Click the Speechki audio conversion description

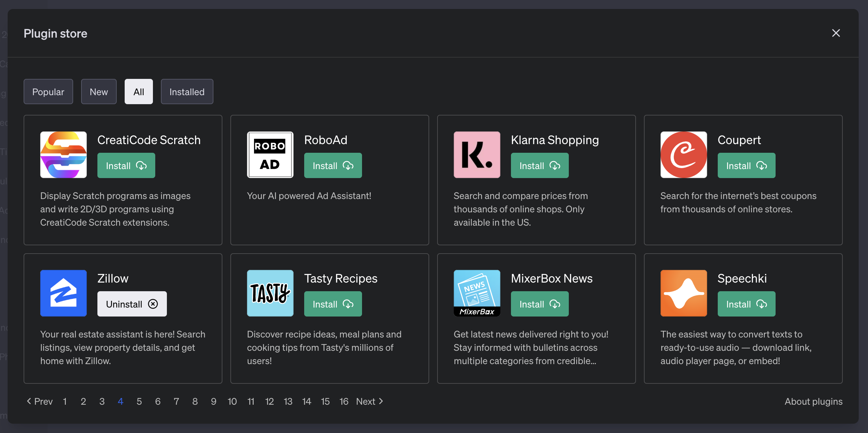736,347
